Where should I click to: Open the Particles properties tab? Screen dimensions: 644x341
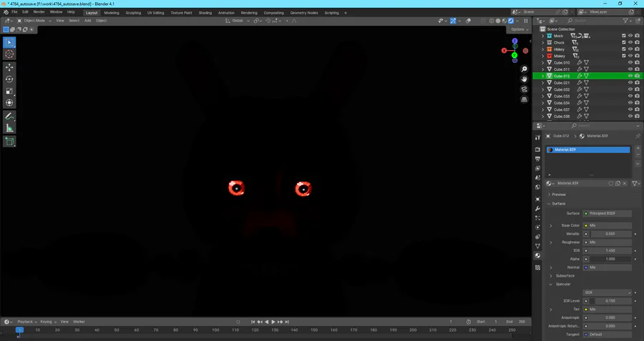[x=537, y=218]
